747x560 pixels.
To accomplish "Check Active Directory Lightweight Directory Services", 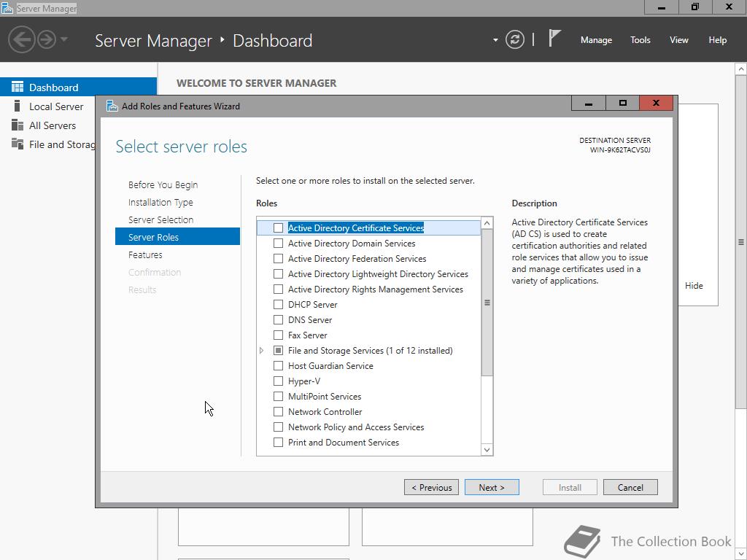I will click(278, 274).
